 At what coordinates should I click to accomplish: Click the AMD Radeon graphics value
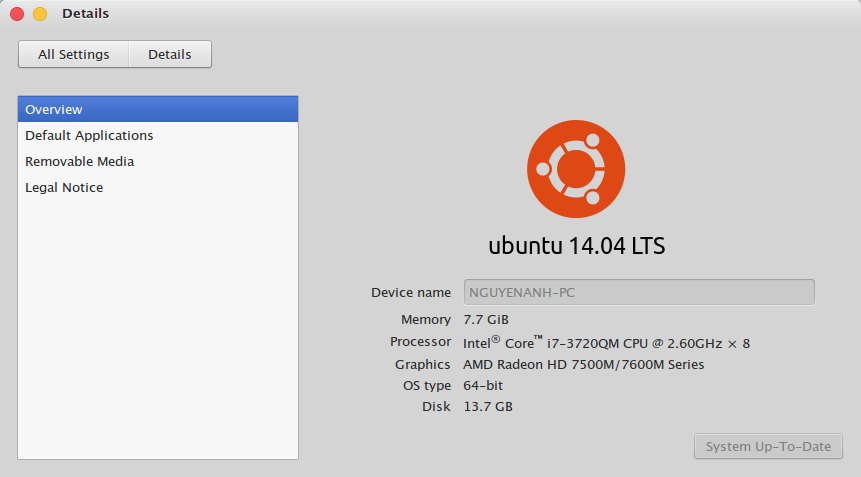point(583,364)
